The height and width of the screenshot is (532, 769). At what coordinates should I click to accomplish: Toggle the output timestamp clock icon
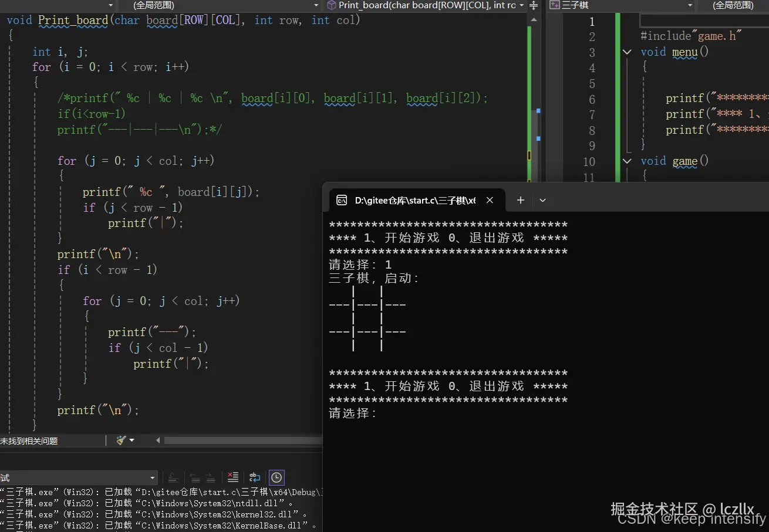pyautogui.click(x=276, y=477)
